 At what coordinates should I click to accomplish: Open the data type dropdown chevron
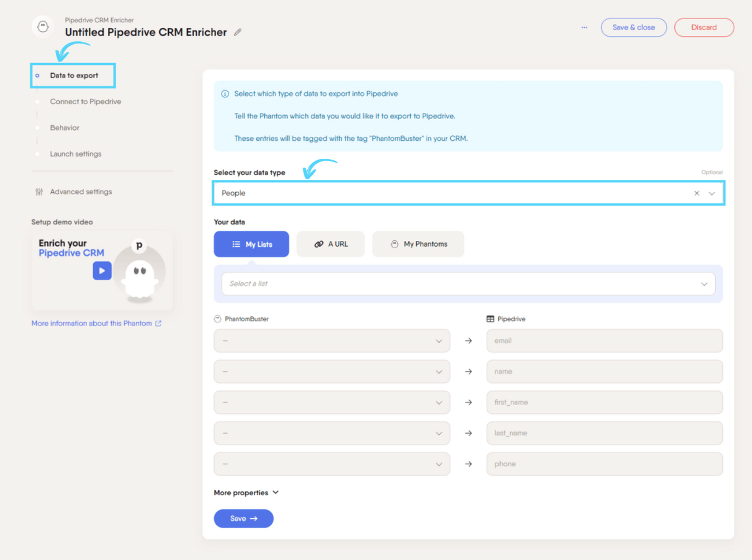click(x=712, y=193)
